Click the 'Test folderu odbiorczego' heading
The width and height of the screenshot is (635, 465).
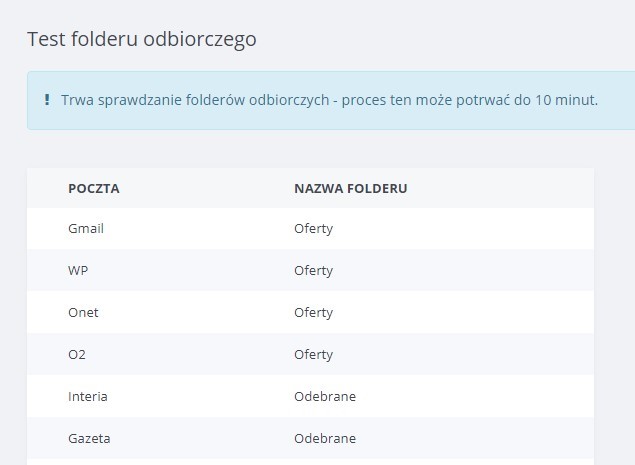click(141, 39)
